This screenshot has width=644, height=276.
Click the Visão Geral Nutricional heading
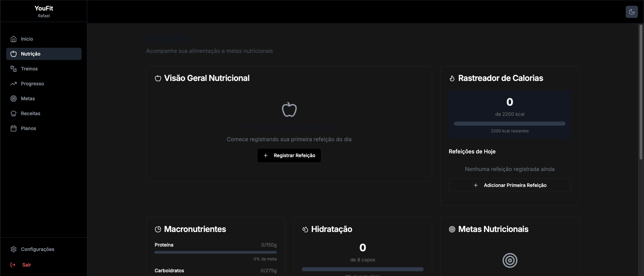click(x=207, y=78)
